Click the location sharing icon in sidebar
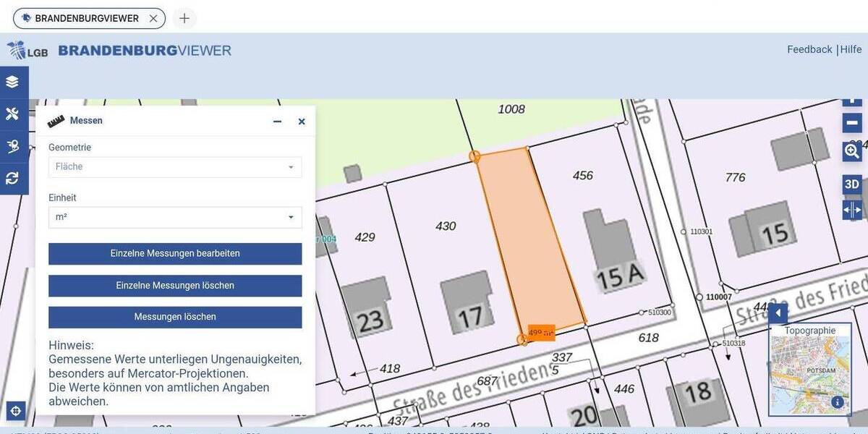868x434 pixels. click(12, 145)
